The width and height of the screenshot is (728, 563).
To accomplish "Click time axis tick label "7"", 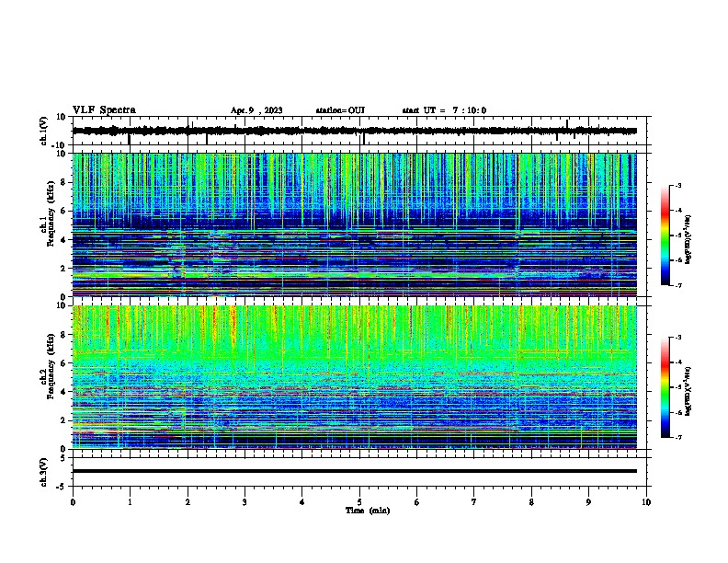I will coord(474,502).
